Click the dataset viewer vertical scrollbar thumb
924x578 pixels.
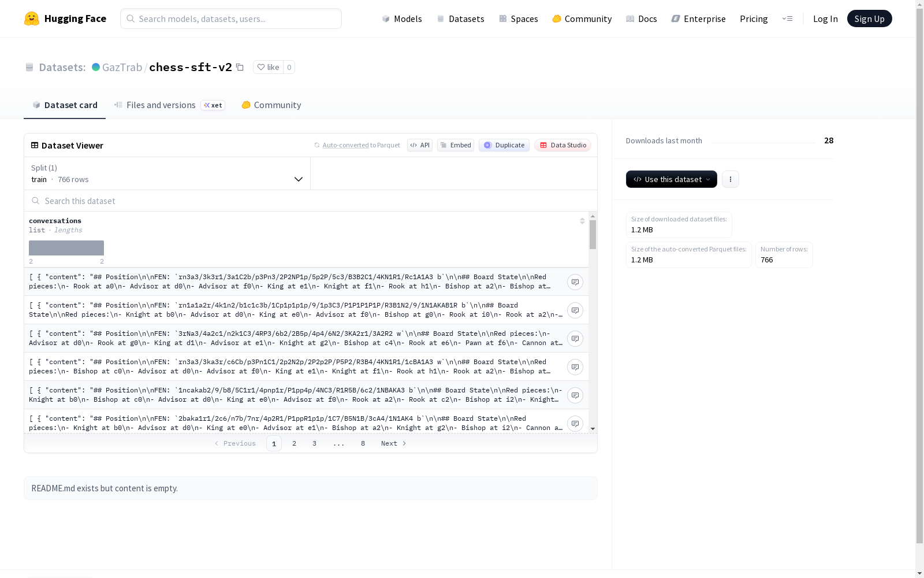(x=593, y=235)
